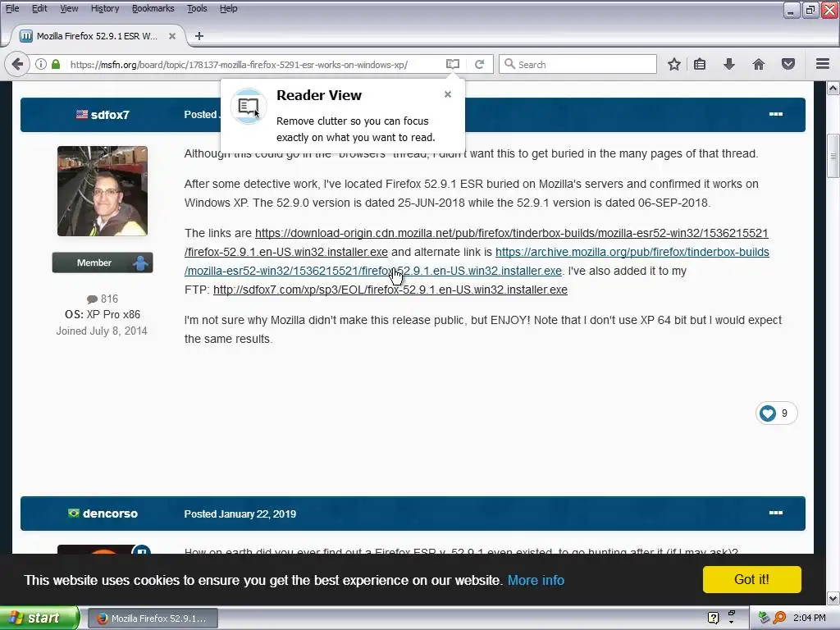
Task: Open sdfox7 username link
Action: [110, 115]
